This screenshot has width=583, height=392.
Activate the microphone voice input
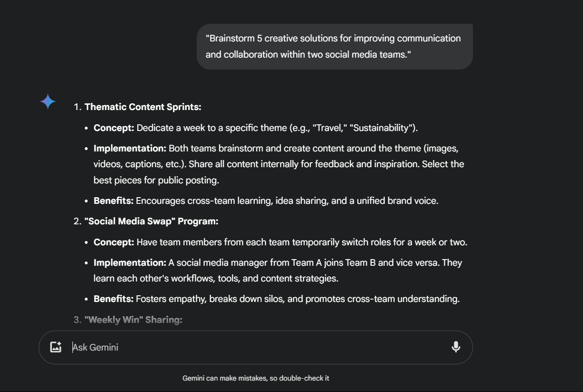[x=456, y=347]
